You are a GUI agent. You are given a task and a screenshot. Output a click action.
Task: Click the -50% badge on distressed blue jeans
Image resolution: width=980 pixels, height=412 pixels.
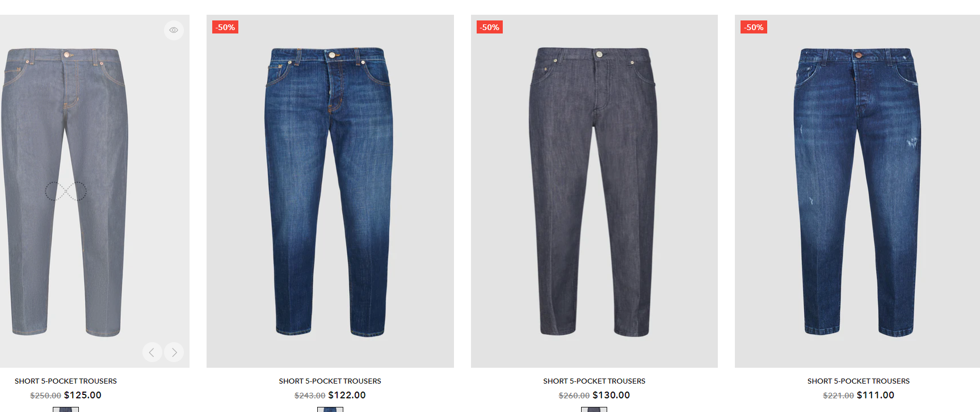coord(754,27)
